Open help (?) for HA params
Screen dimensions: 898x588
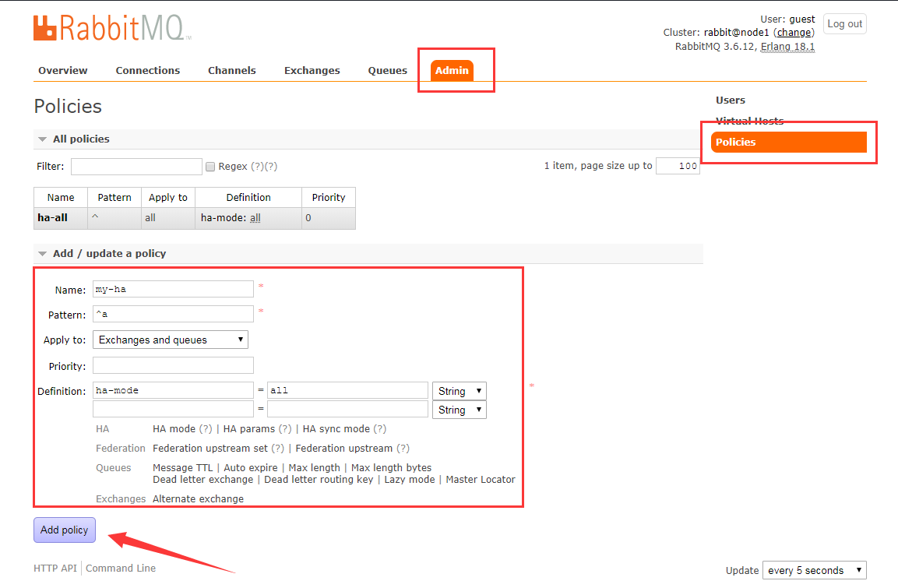[284, 429]
